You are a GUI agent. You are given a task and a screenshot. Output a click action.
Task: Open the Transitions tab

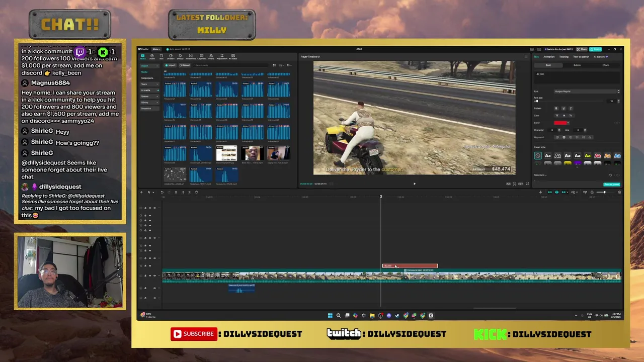pos(191,56)
